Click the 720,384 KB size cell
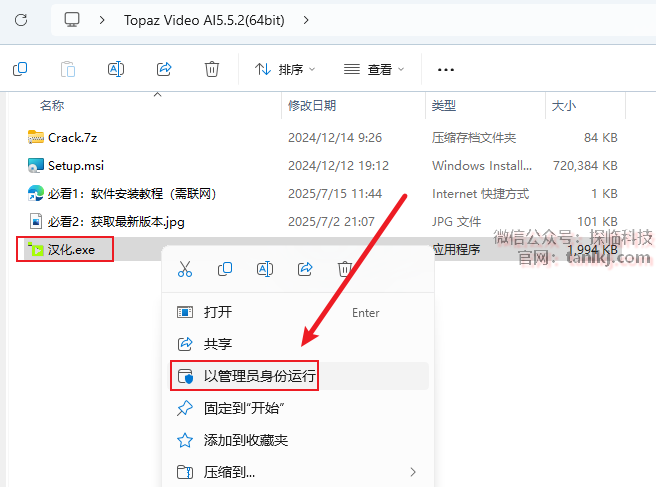Image resolution: width=656 pixels, height=487 pixels. tap(585, 166)
